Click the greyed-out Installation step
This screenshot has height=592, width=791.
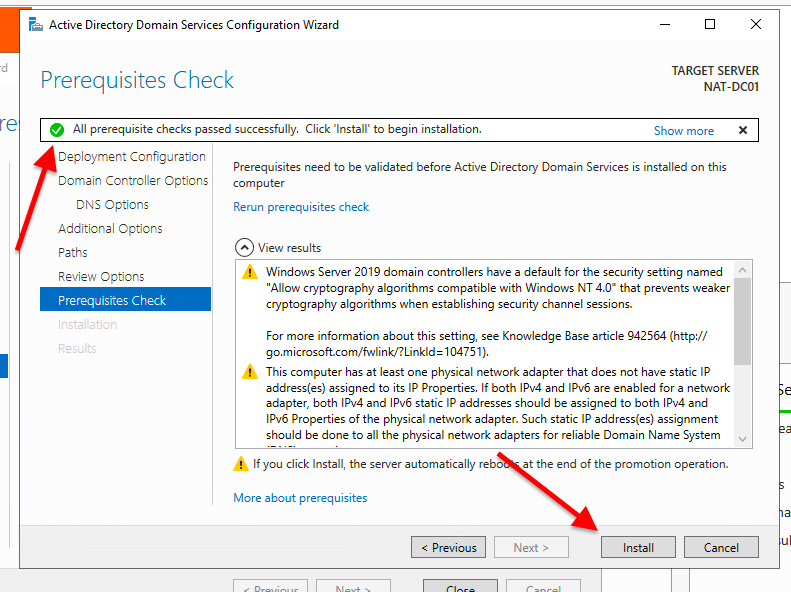[87, 324]
